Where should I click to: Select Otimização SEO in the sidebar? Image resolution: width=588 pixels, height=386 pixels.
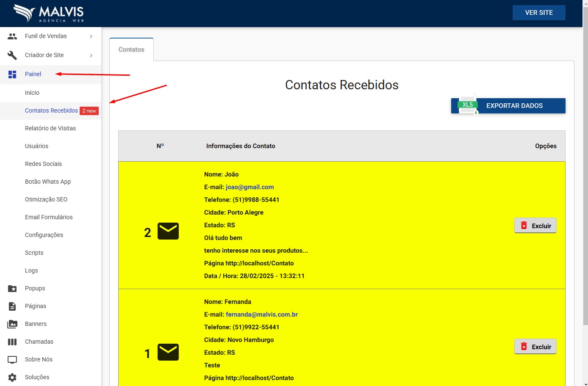pyautogui.click(x=46, y=199)
